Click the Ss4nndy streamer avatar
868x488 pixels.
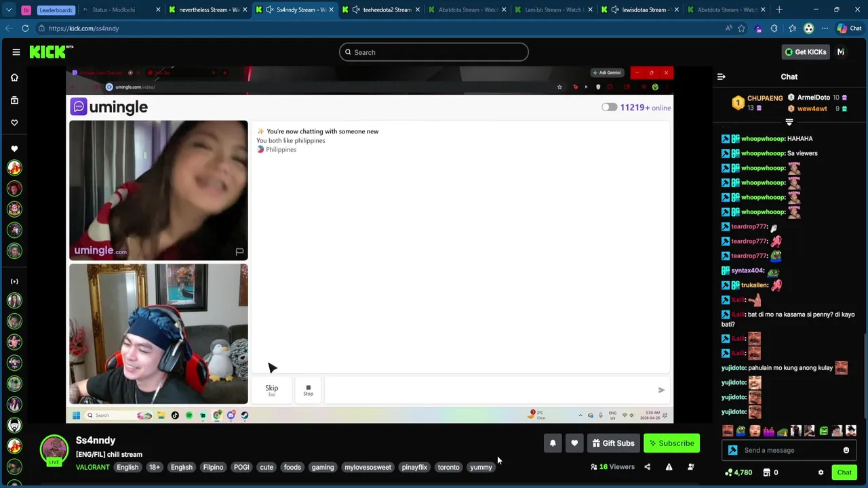pos(54,450)
